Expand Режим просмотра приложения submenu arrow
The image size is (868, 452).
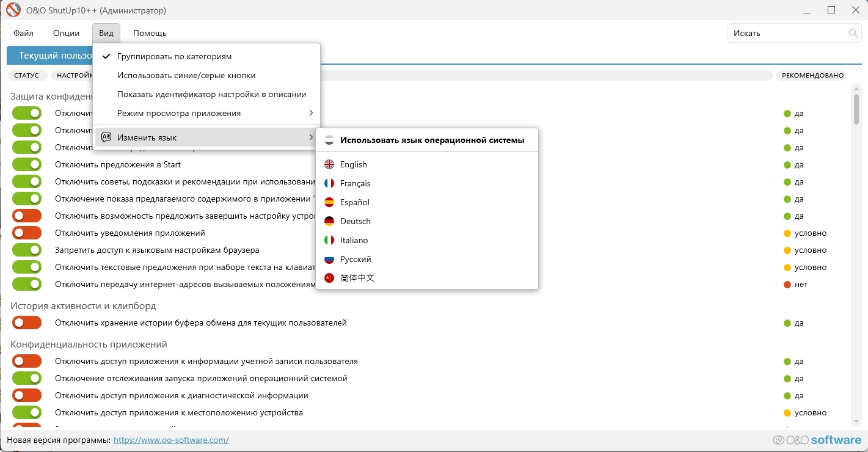pos(311,113)
